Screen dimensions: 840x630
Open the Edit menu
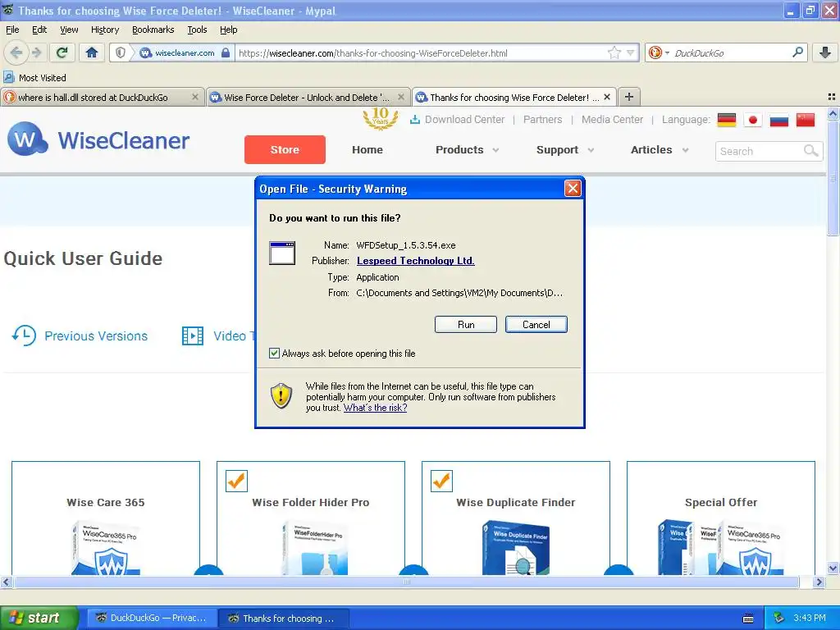click(39, 30)
